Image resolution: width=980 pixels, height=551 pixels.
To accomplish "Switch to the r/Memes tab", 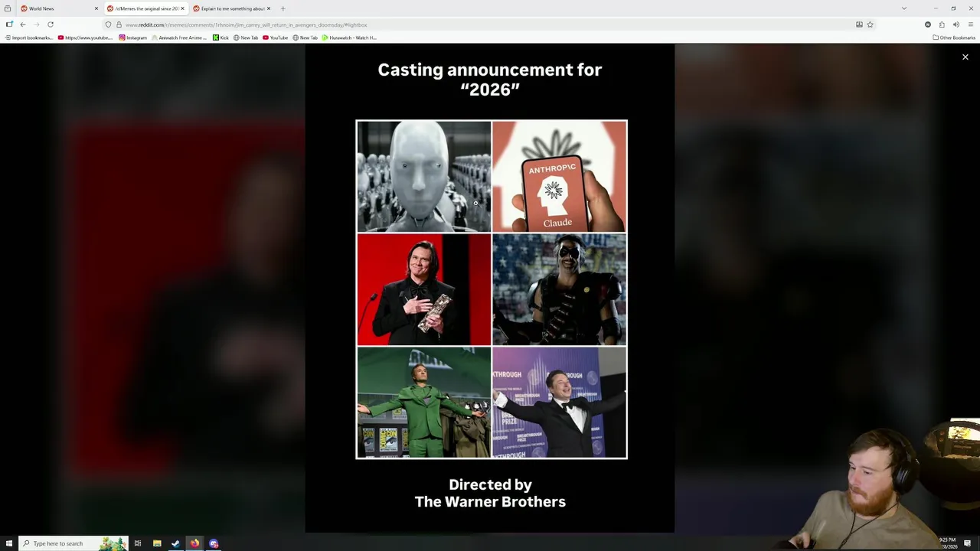I will pyautogui.click(x=145, y=8).
